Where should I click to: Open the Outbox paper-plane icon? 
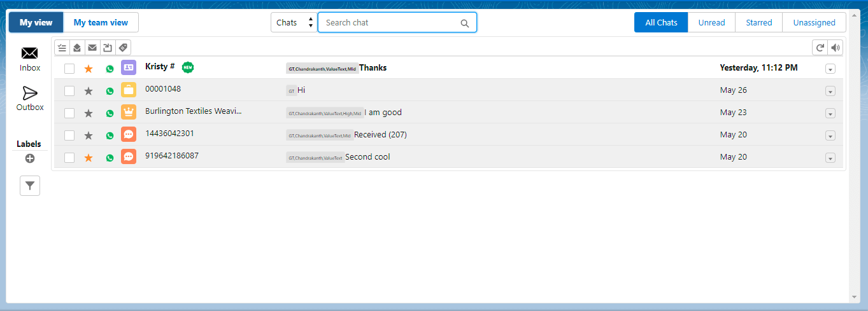30,93
